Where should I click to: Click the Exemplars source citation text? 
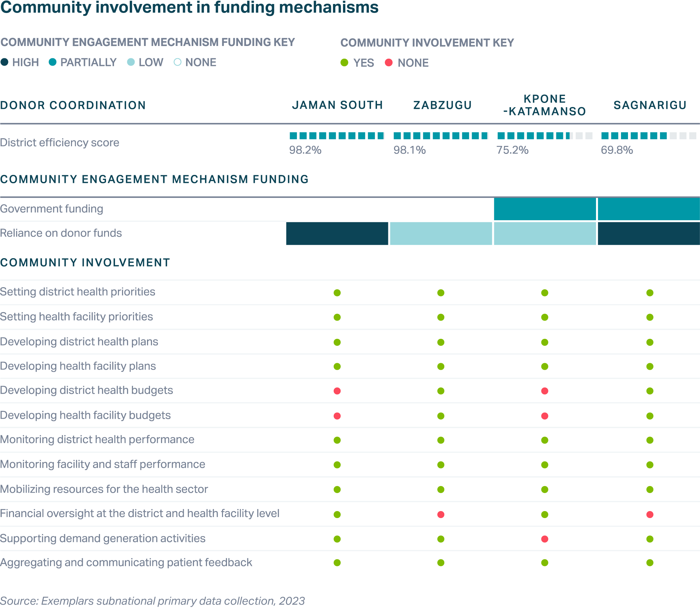pos(152,601)
